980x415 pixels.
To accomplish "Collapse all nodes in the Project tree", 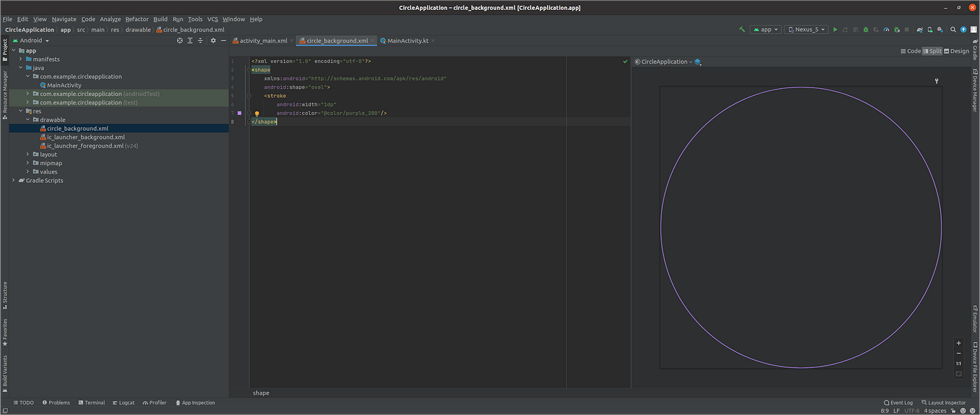I will pos(200,41).
